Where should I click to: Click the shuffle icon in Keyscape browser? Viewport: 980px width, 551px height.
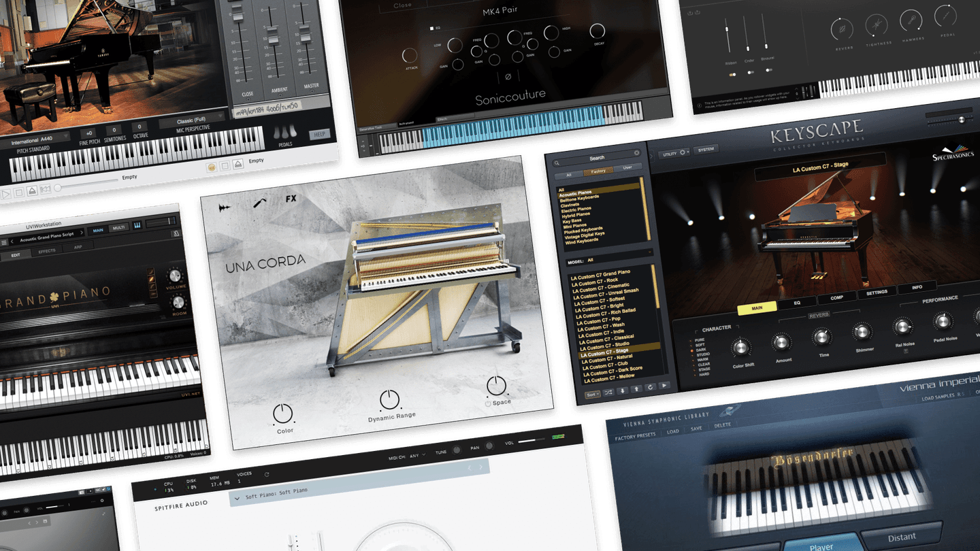click(x=608, y=393)
